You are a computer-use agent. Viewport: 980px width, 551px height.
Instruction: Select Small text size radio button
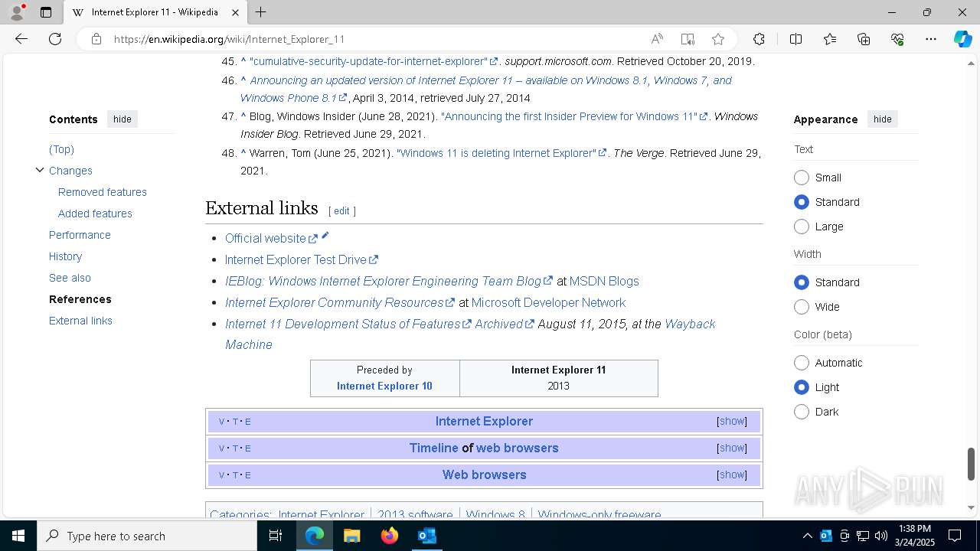(x=802, y=178)
